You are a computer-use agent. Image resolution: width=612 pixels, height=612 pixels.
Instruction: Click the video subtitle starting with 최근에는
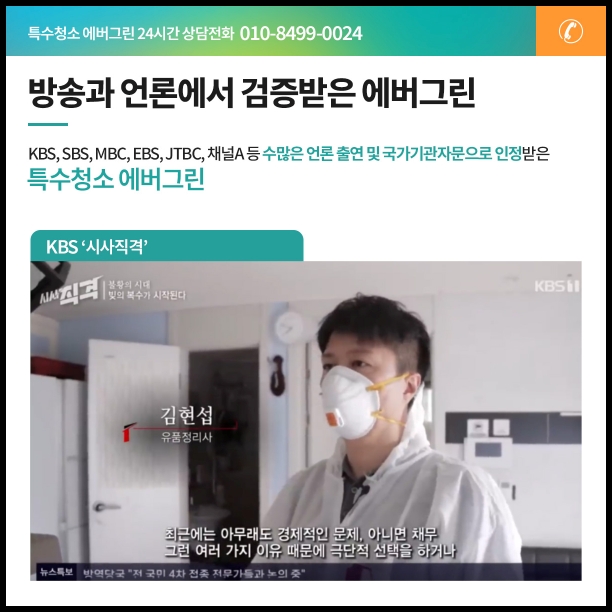tap(310, 543)
